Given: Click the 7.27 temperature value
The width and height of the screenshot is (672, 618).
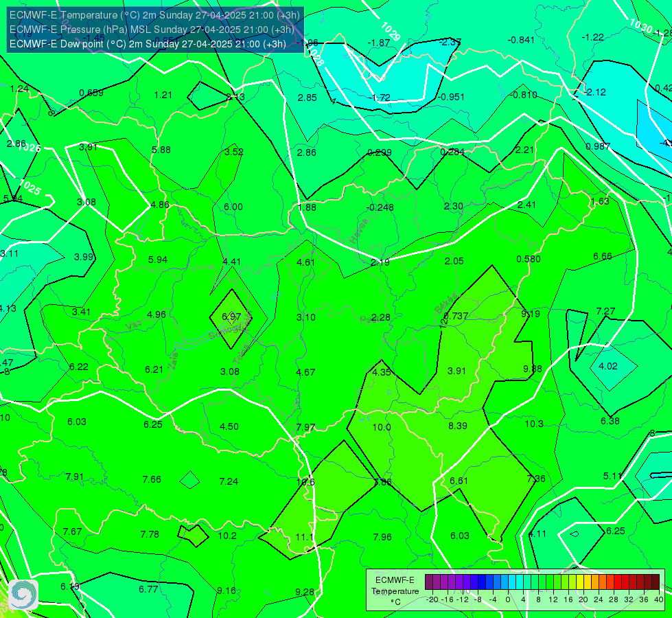Looking at the screenshot, I should click(605, 311).
